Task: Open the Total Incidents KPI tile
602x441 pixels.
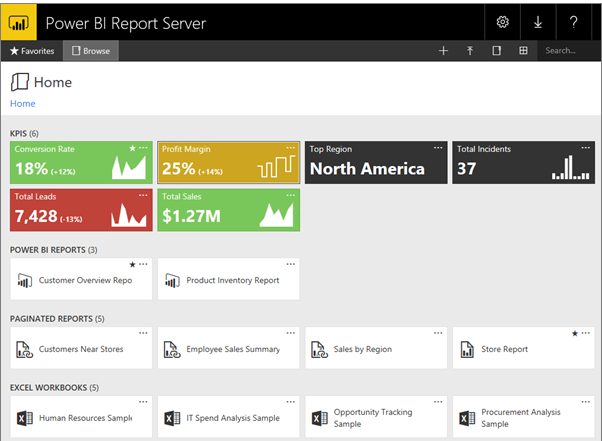Action: pyautogui.click(x=524, y=162)
